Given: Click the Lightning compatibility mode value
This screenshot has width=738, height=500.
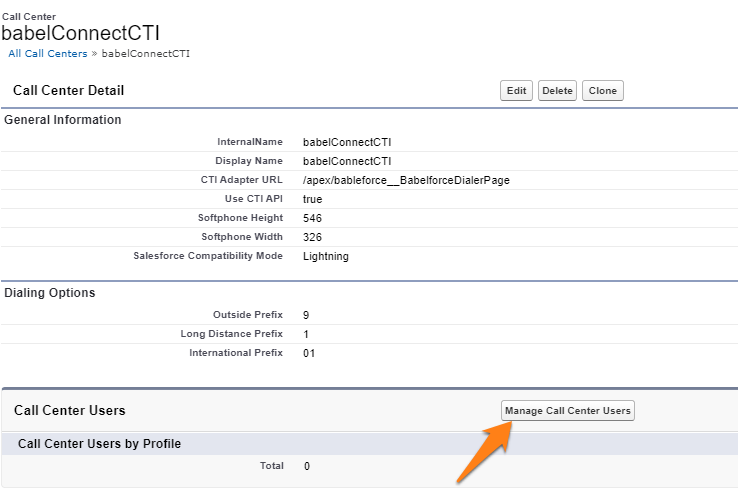Looking at the screenshot, I should [326, 256].
